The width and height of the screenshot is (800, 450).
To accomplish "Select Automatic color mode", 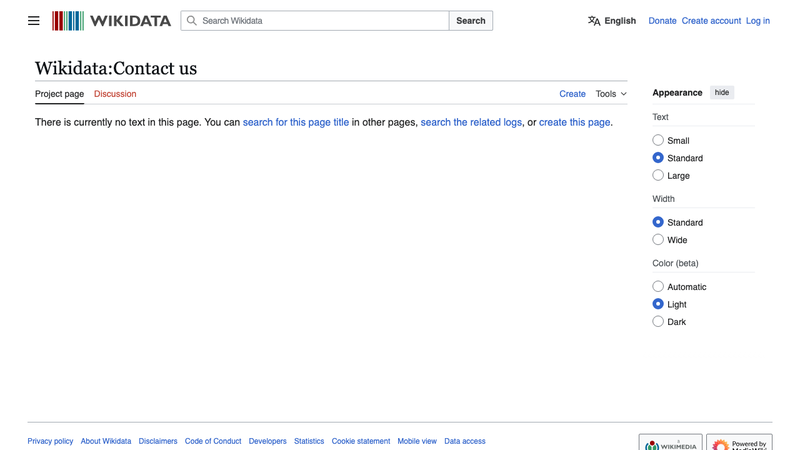I will pyautogui.click(x=658, y=286).
